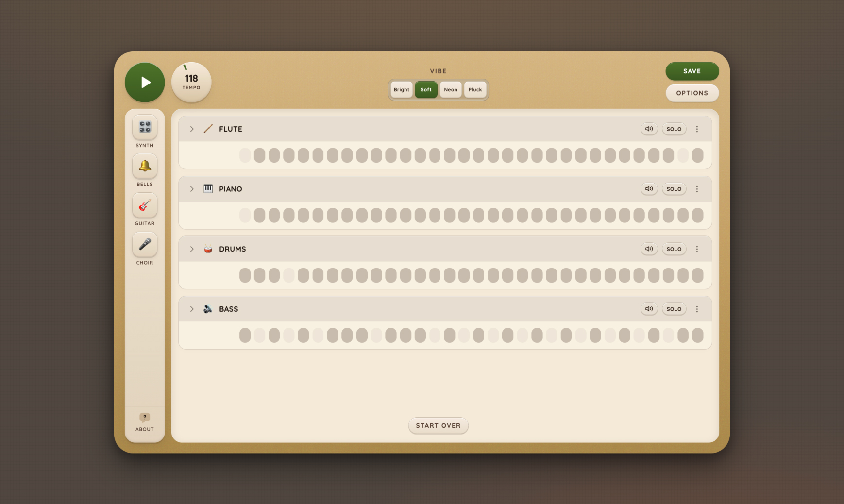
Task: Adjust the 118 Tempo knob
Action: coord(191,82)
